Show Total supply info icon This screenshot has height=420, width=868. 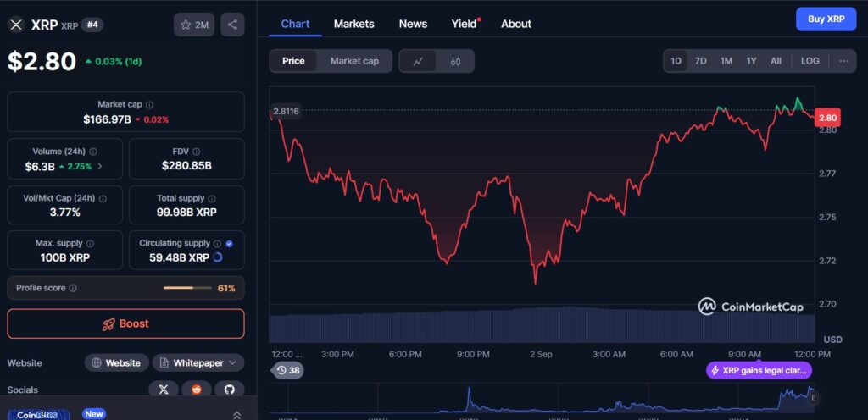pos(212,198)
